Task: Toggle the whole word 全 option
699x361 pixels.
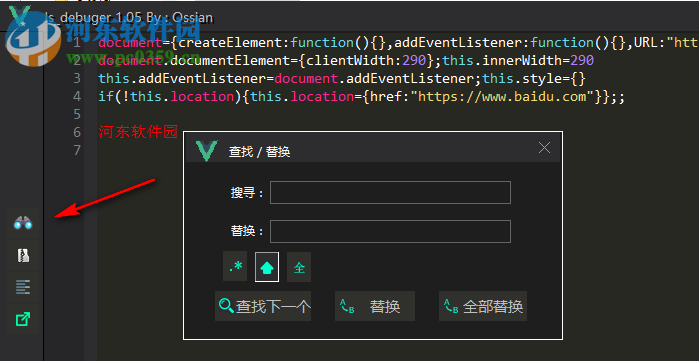Action: (x=299, y=267)
